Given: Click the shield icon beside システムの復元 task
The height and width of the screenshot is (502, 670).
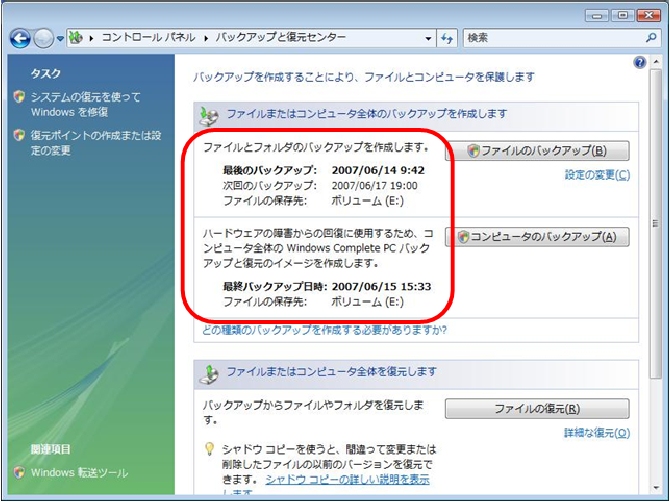Looking at the screenshot, I should point(19,97).
